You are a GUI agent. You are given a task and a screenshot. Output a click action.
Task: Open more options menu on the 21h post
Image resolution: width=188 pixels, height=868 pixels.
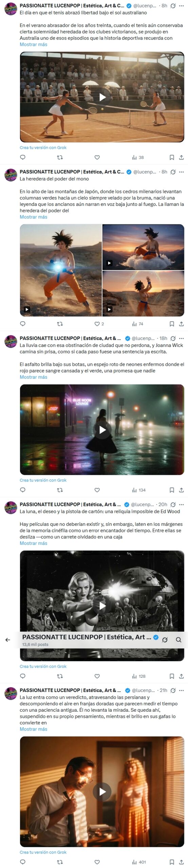182,690
